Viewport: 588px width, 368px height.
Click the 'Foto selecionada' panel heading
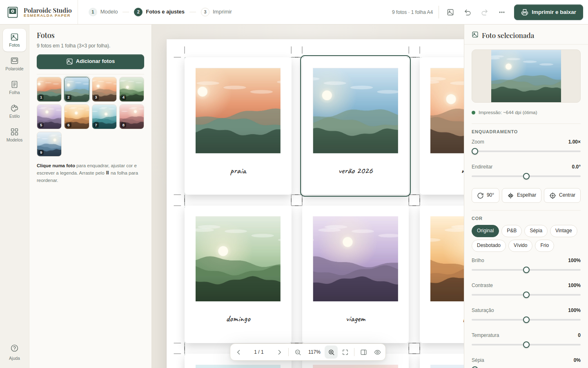[x=508, y=36]
